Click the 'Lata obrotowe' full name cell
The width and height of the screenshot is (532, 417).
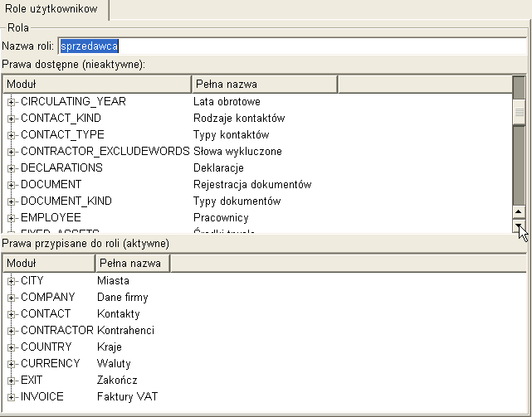coord(227,102)
